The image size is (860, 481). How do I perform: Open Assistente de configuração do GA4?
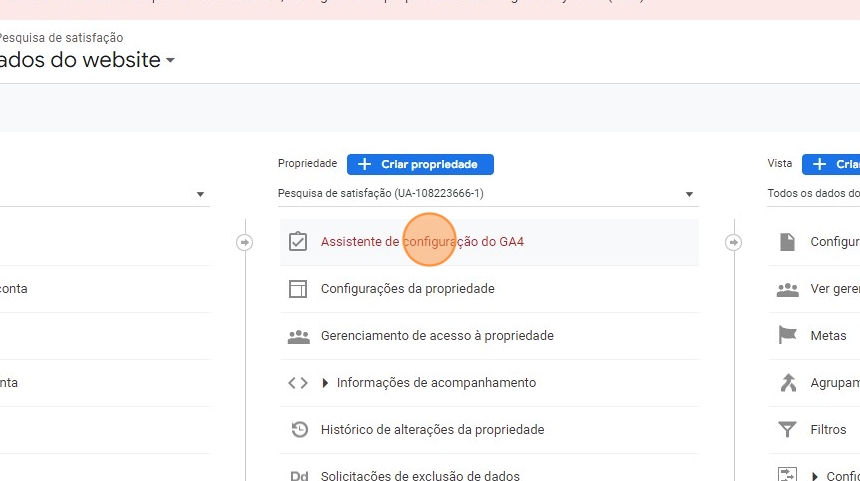[x=422, y=242]
